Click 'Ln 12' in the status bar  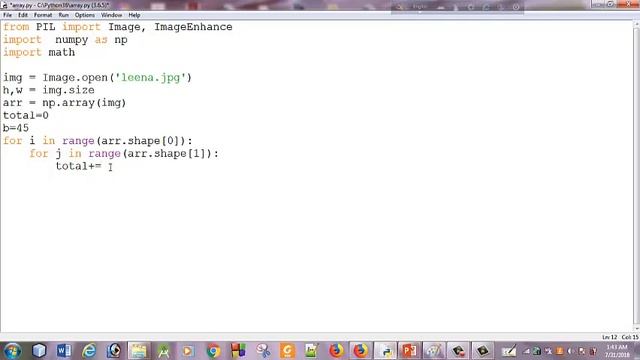point(609,337)
